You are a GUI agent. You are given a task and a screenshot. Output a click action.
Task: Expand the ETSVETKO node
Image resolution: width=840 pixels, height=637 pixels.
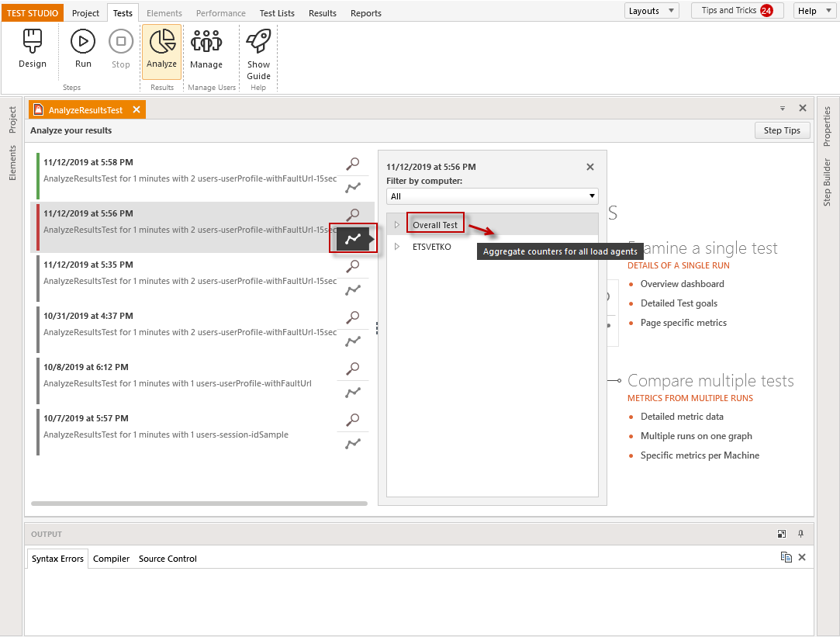397,247
